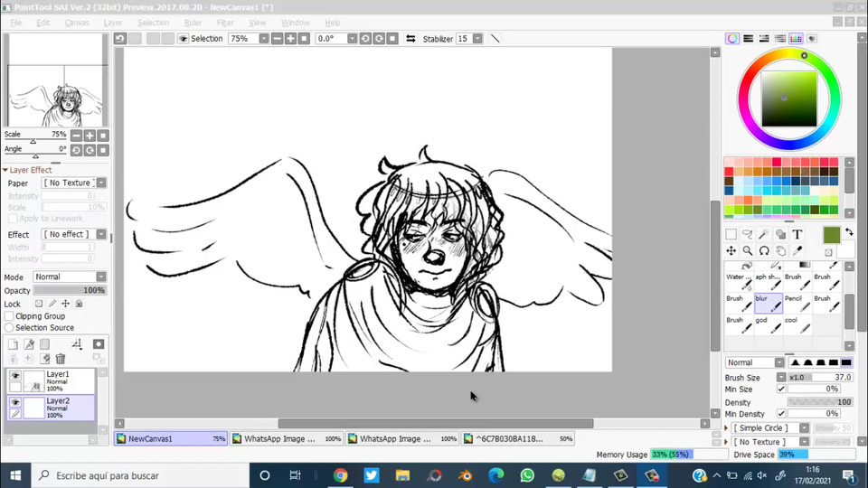Collapse the Layer Effect section
This screenshot has height=488, width=868.
[5, 171]
